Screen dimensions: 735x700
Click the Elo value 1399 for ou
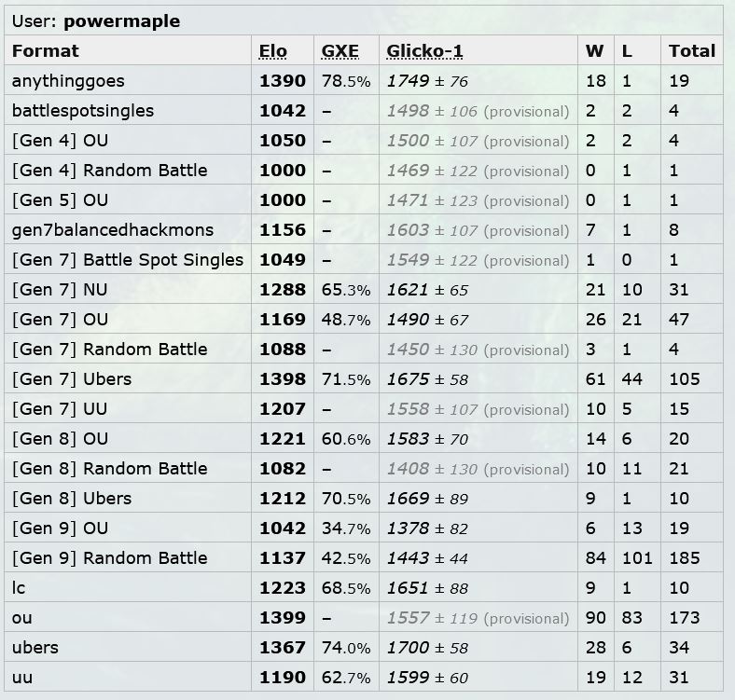[283, 618]
